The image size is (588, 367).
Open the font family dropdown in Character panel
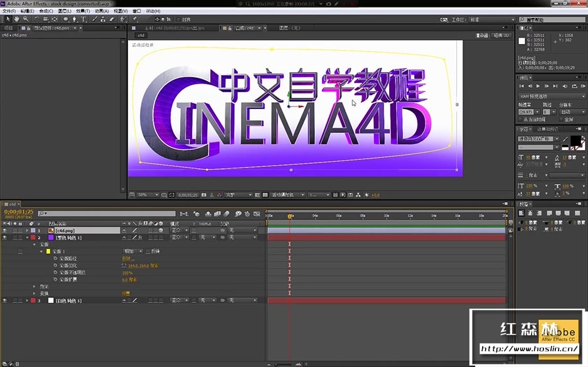click(x=539, y=139)
